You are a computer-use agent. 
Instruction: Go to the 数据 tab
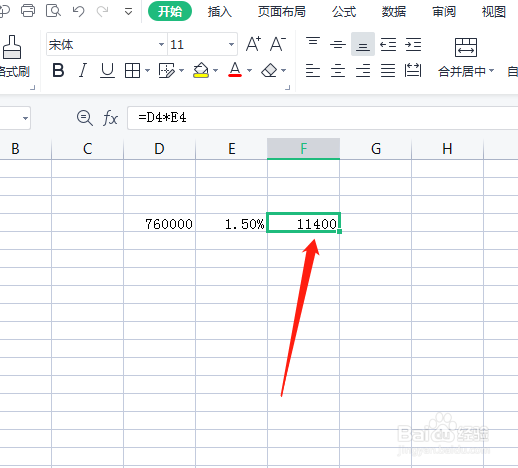pos(394,12)
